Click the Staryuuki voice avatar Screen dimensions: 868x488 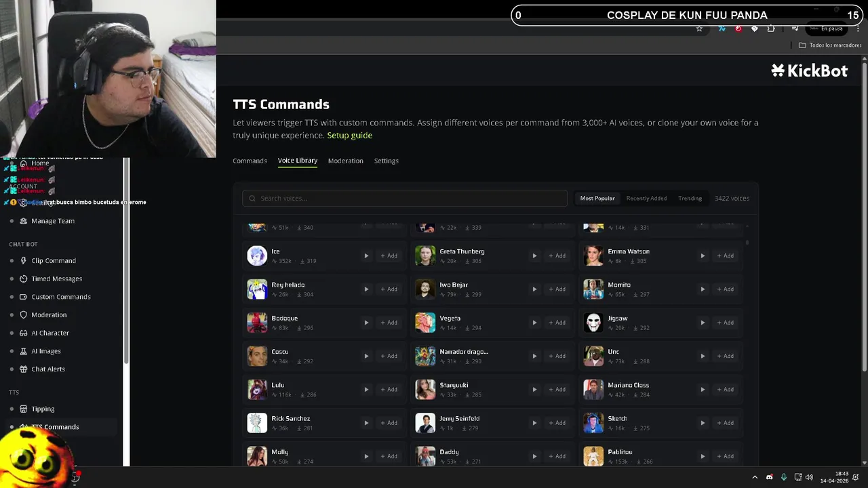pyautogui.click(x=425, y=389)
